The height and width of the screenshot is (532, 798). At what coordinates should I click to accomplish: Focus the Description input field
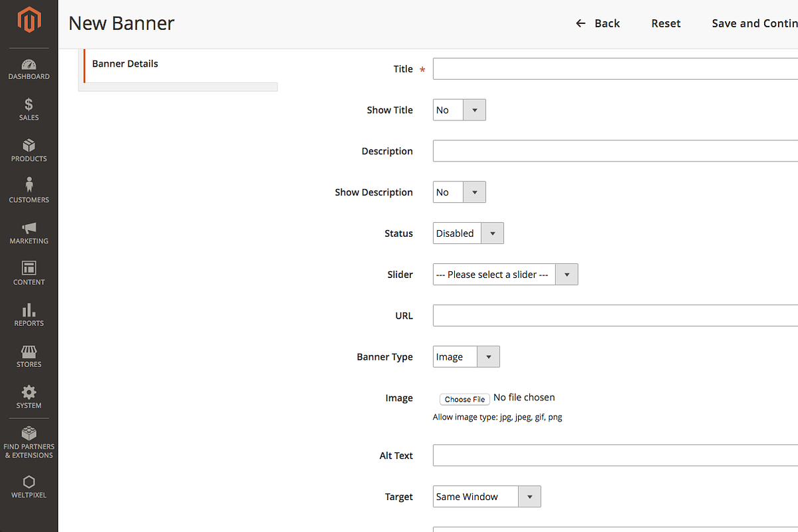pos(615,151)
